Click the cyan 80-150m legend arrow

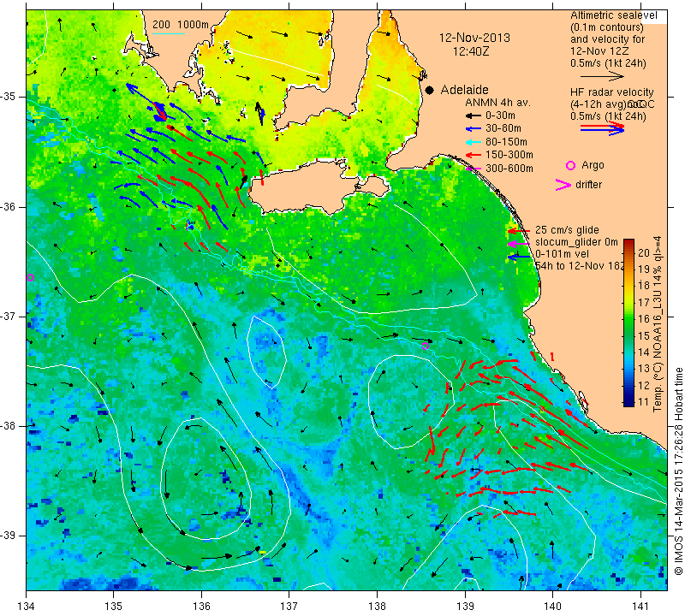pos(473,142)
